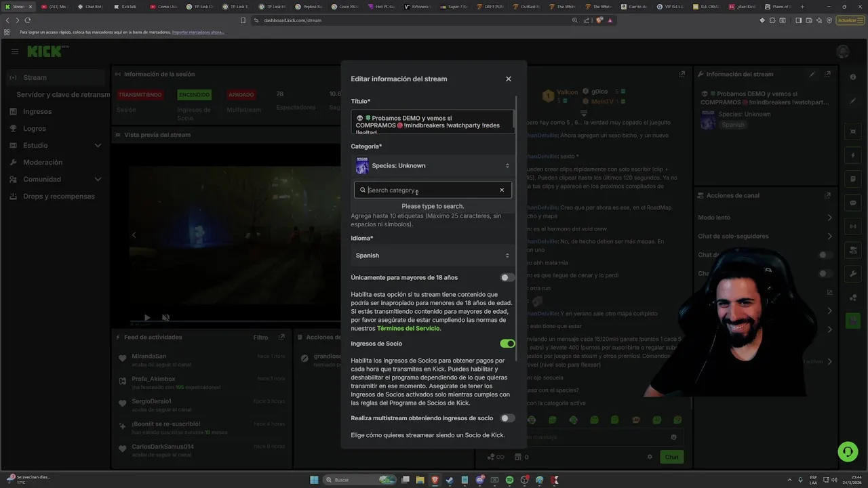Viewport: 868px width, 488px height.
Task: Pop out the Información del stream panel
Action: click(x=827, y=74)
